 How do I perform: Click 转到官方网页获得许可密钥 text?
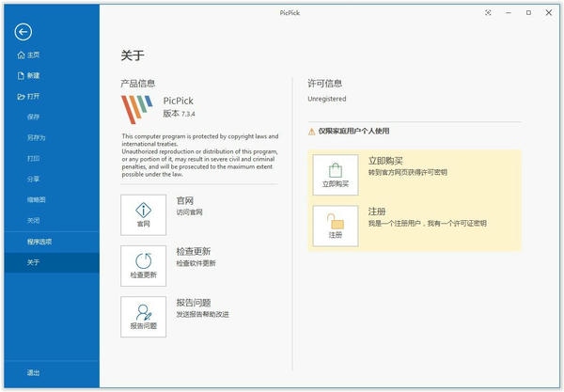[x=408, y=172]
